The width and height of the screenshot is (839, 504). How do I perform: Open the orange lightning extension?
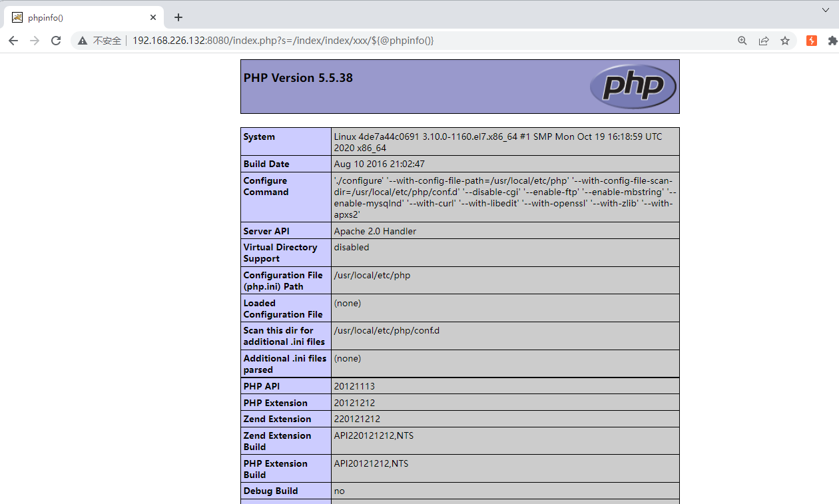[812, 41]
